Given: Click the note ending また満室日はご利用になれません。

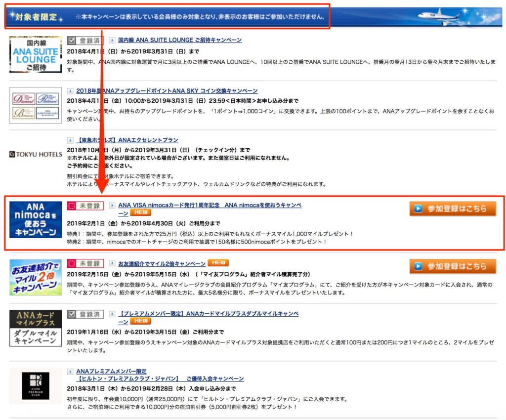Looking at the screenshot, I should click(x=178, y=158).
